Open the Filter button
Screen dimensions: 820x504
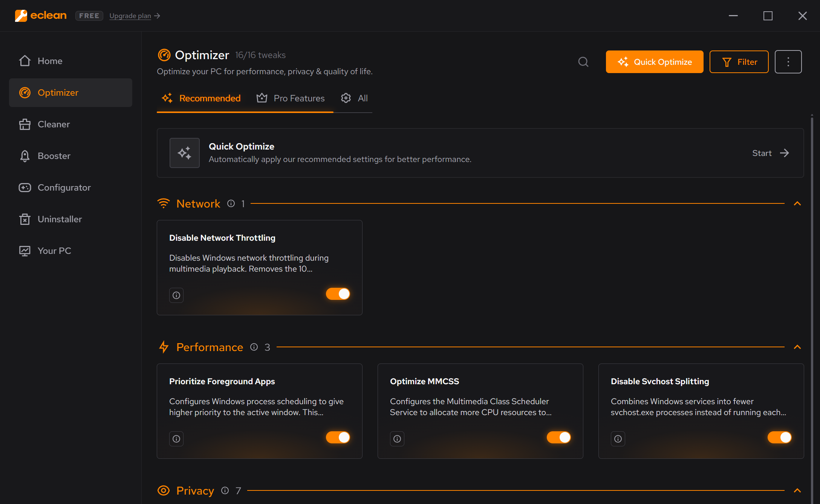pyautogui.click(x=739, y=62)
